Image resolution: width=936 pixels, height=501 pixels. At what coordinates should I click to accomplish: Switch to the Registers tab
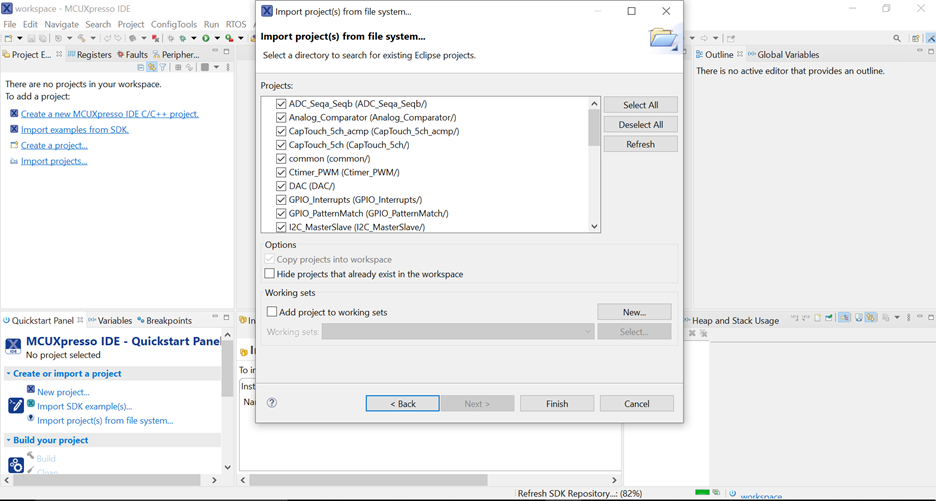click(x=90, y=54)
